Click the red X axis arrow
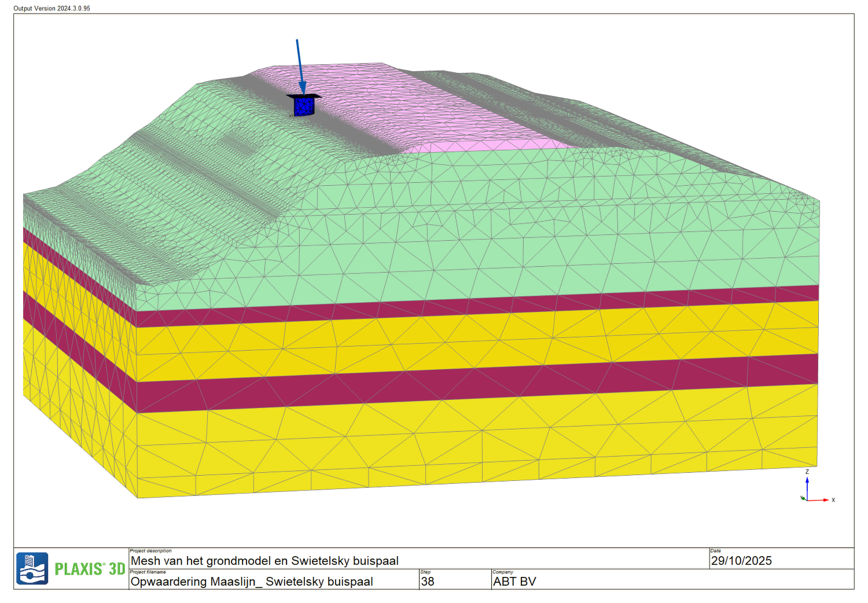Image resolution: width=868 pixels, height=603 pixels. point(821,500)
